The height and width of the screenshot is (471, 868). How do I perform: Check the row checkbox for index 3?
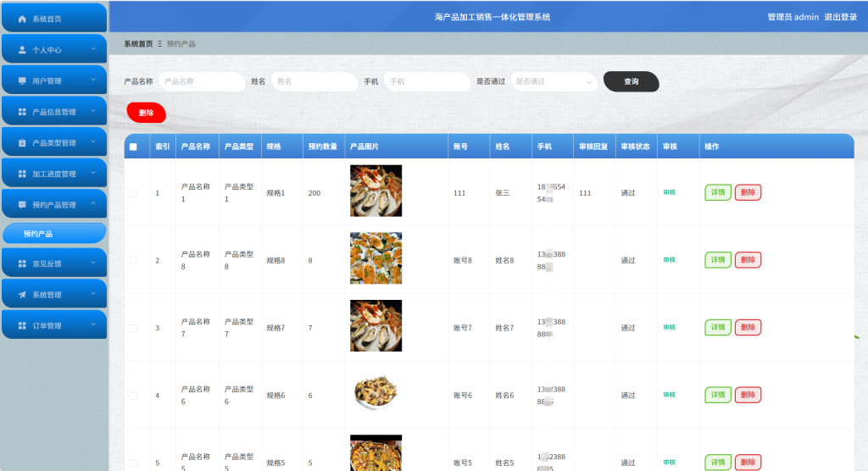point(133,328)
